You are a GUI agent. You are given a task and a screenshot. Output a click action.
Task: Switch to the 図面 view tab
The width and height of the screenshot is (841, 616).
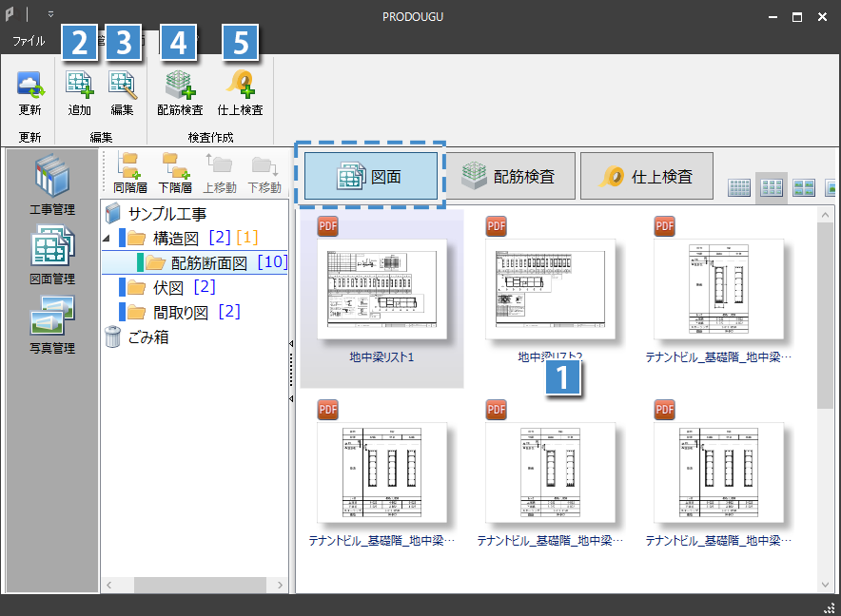pos(370,176)
